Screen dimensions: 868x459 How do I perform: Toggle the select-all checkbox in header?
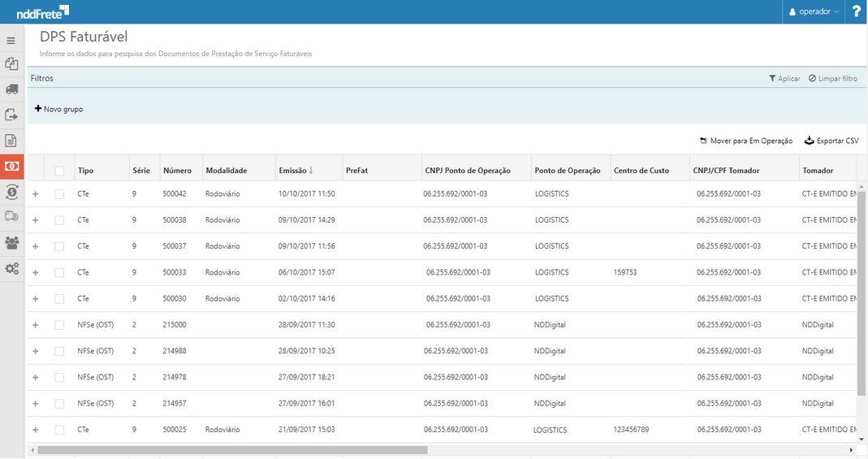click(59, 171)
